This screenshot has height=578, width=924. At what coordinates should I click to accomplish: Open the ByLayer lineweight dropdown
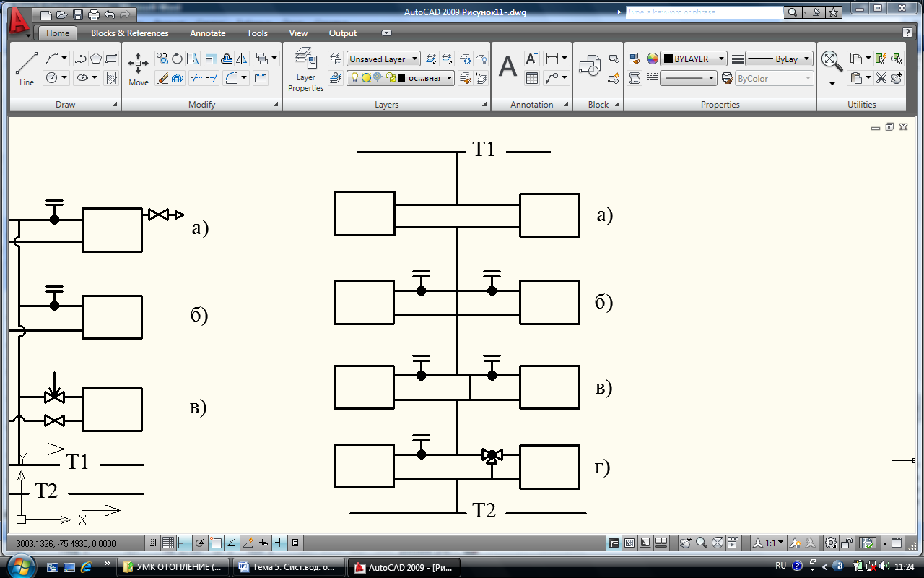779,59
